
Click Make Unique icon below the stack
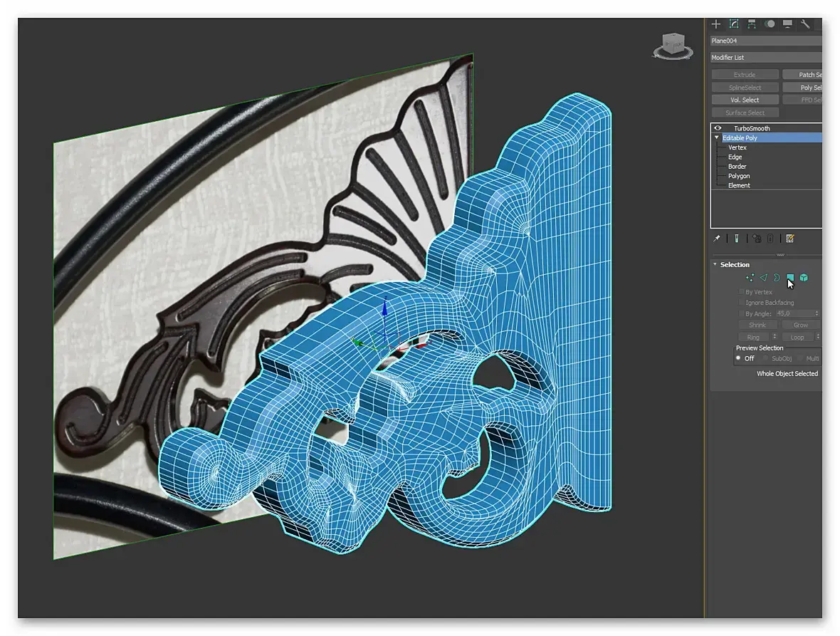(757, 239)
